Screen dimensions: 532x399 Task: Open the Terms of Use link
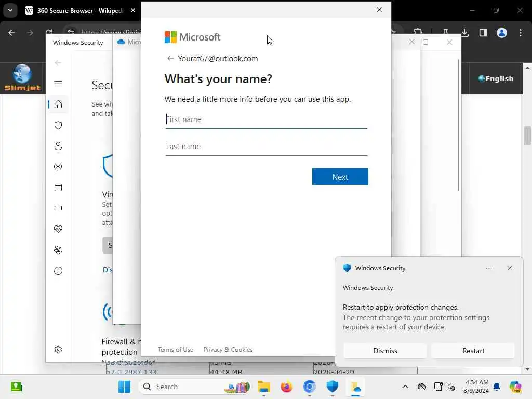click(x=176, y=350)
